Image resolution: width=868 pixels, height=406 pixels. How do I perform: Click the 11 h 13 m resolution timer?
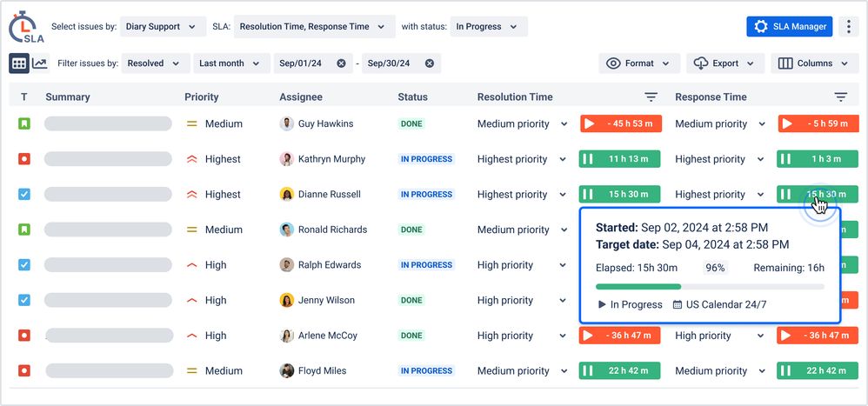tap(620, 159)
